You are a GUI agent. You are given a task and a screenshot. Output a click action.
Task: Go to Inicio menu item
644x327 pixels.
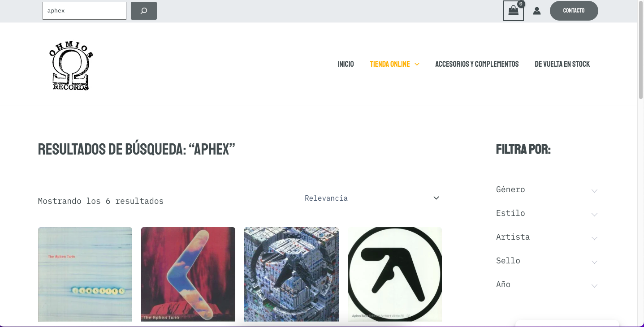(x=346, y=64)
